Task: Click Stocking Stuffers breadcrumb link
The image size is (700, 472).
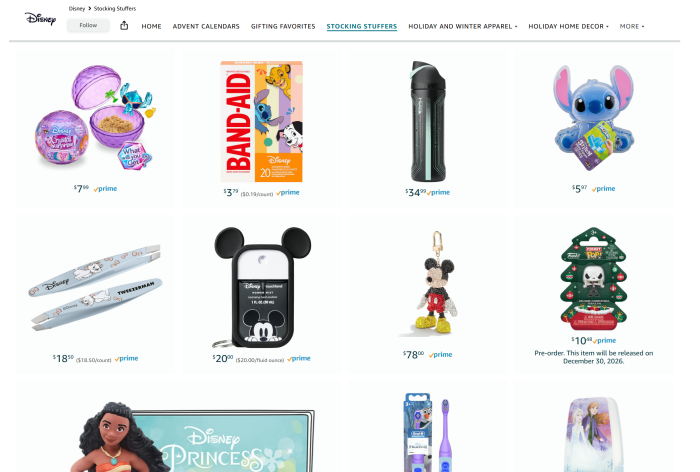Action: point(115,8)
